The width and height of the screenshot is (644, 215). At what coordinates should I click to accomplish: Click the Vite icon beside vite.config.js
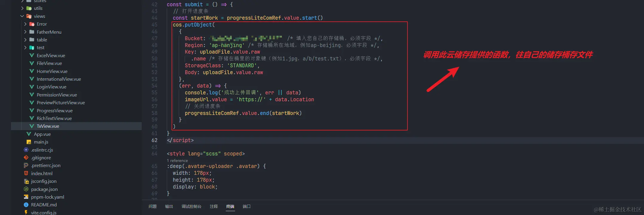(26, 212)
